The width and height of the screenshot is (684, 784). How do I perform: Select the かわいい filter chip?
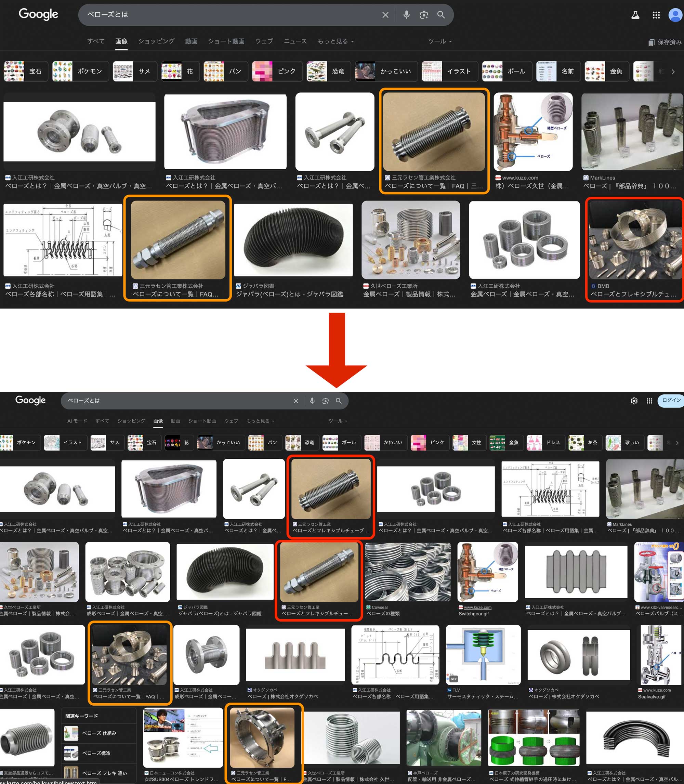click(x=385, y=442)
